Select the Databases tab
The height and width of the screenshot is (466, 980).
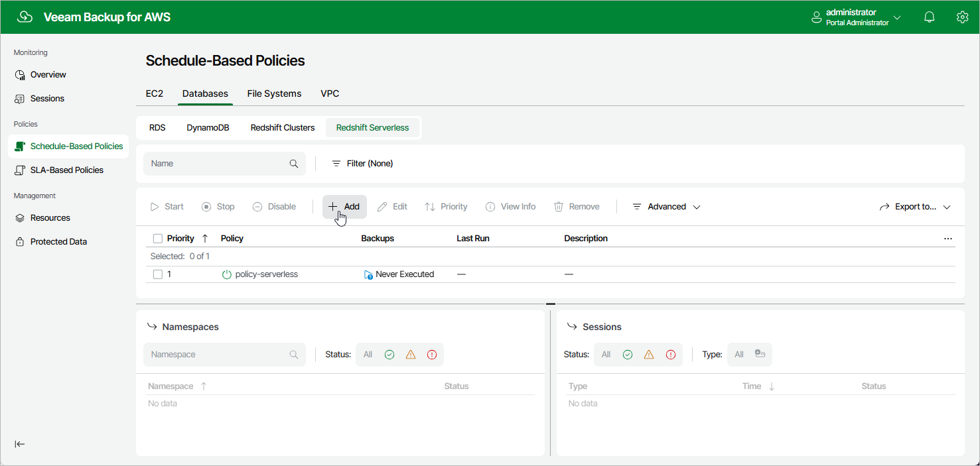click(x=205, y=94)
